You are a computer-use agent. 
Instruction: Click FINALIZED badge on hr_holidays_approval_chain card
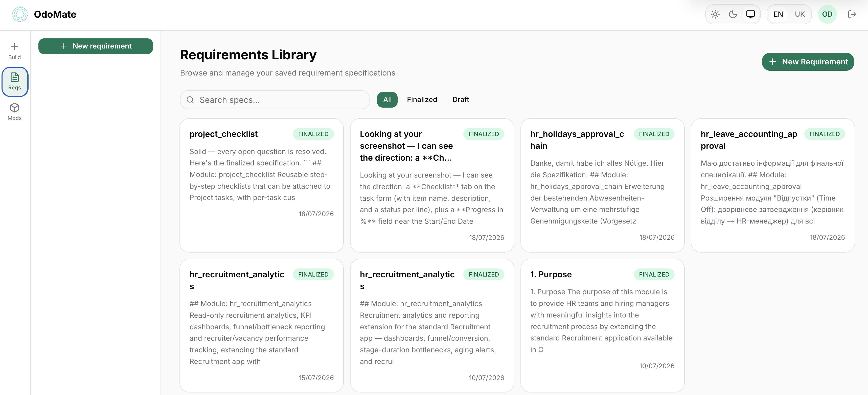(x=654, y=134)
